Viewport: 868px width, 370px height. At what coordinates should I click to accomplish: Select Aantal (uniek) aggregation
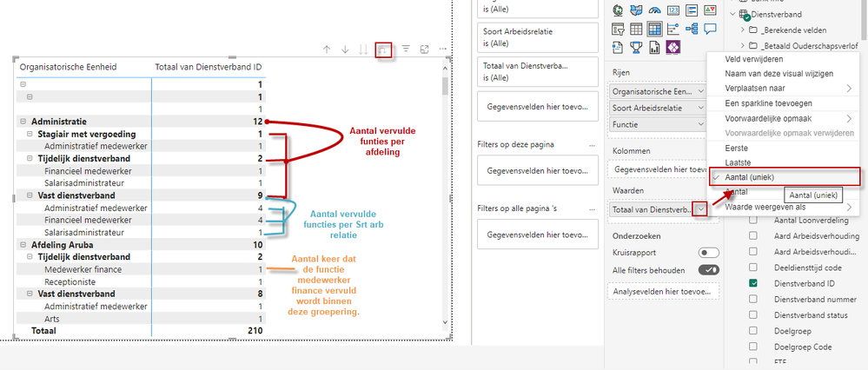click(785, 177)
